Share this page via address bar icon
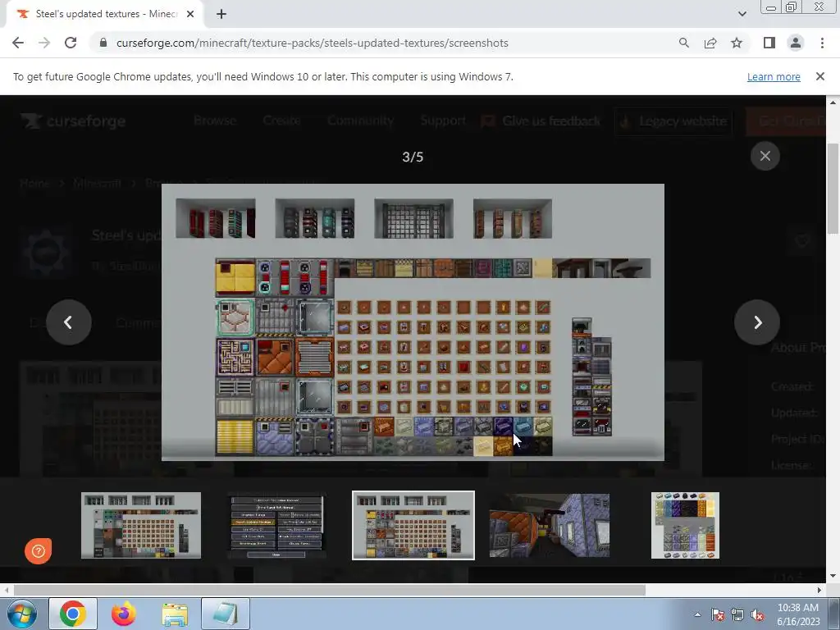 [x=710, y=43]
